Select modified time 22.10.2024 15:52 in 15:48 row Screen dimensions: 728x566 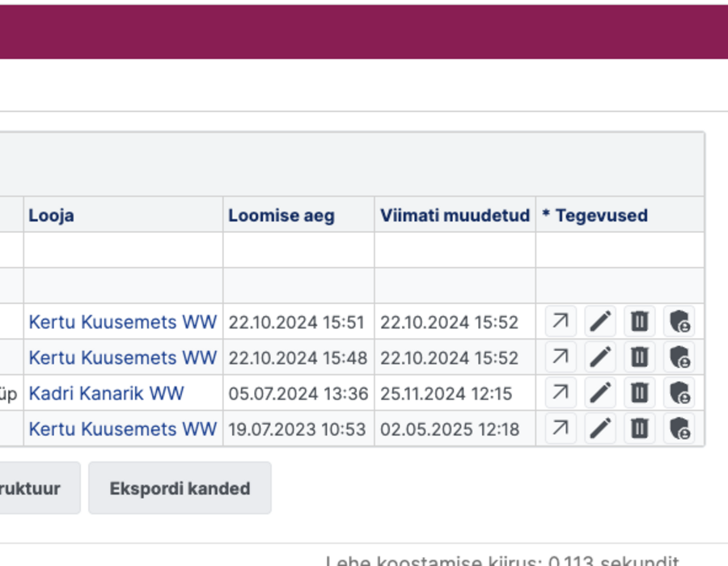449,357
